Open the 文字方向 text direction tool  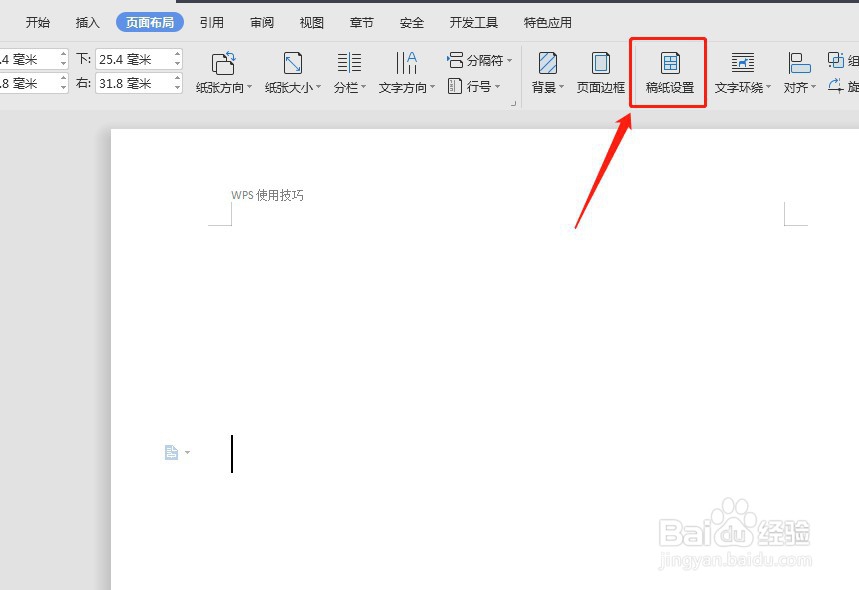coord(406,72)
